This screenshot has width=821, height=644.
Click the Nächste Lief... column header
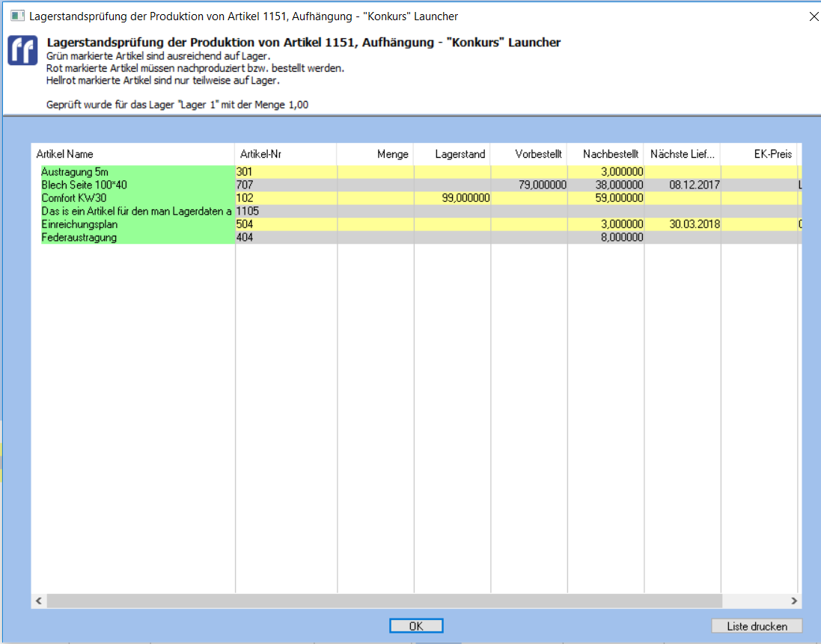pos(680,154)
